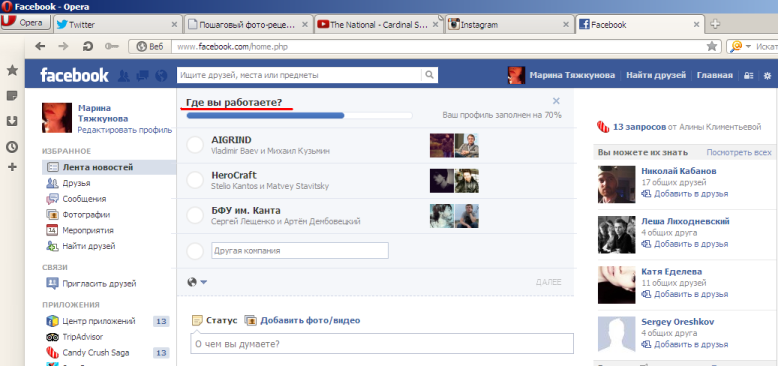
Task: Switch to the Twitter tab
Action: click(x=117, y=24)
